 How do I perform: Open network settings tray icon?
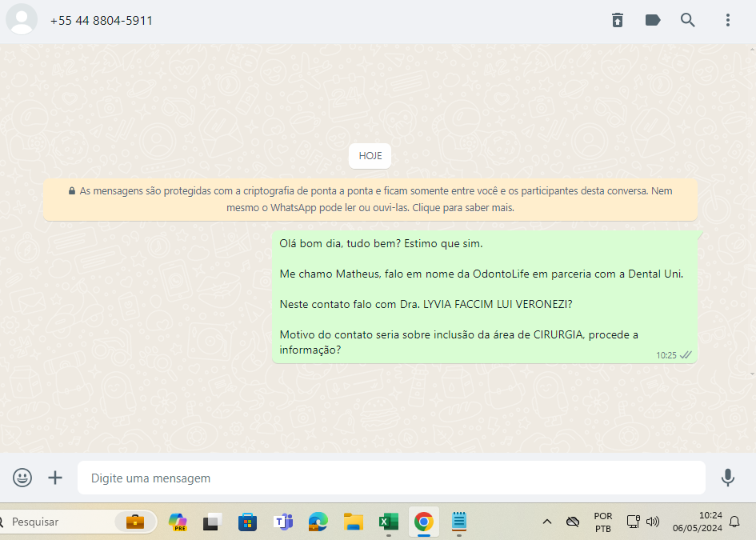point(633,522)
